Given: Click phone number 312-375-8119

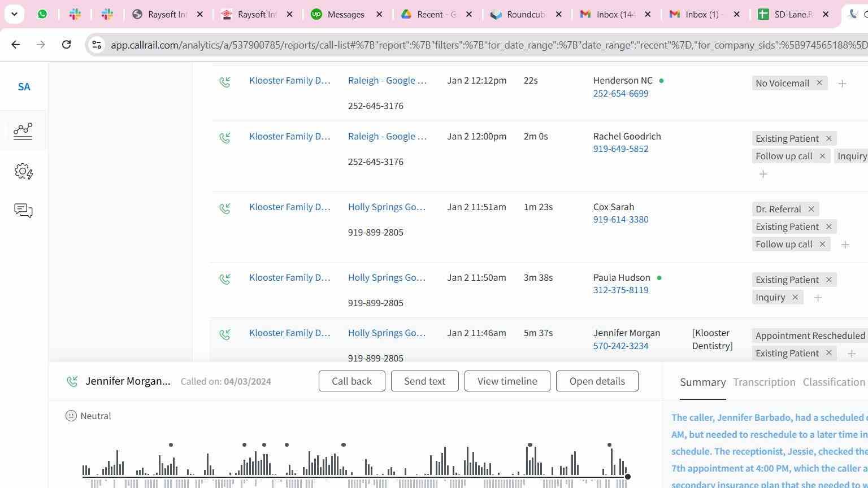Looking at the screenshot, I should pos(620,290).
